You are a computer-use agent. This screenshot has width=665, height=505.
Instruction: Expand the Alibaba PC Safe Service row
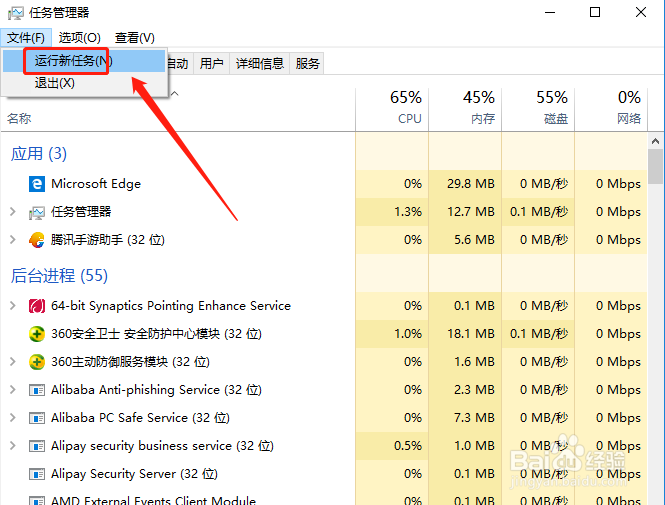(13, 418)
